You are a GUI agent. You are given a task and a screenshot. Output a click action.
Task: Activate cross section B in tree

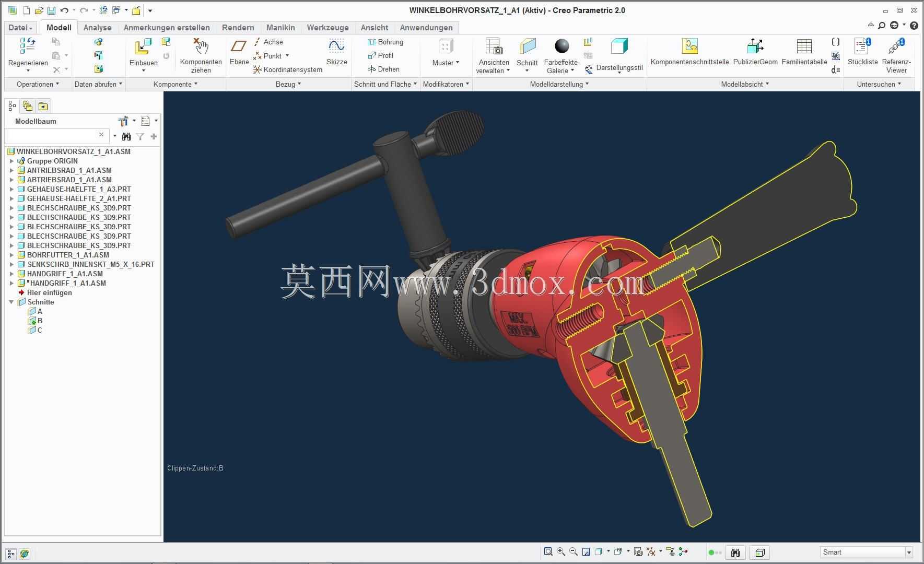35,321
